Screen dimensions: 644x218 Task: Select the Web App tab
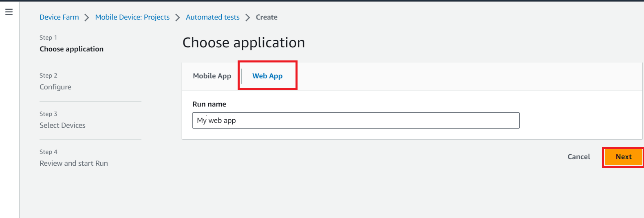tap(267, 76)
